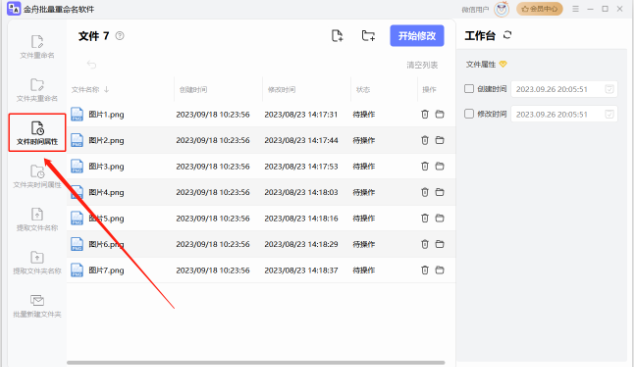
Task: Click modified time 2023/08/23 14:18:03
Action: [x=301, y=192]
